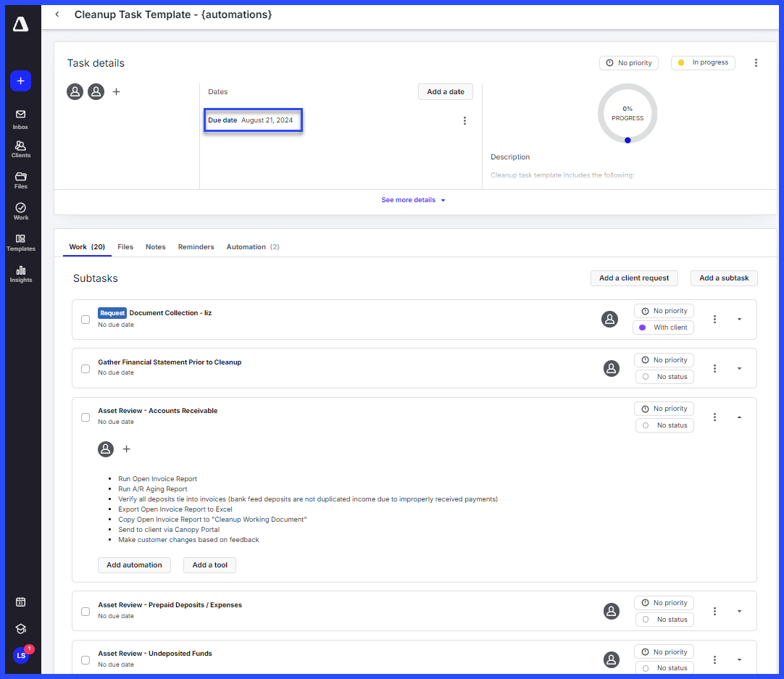Open Insights chart icon
Viewport: 784px width, 679px height.
click(20, 273)
